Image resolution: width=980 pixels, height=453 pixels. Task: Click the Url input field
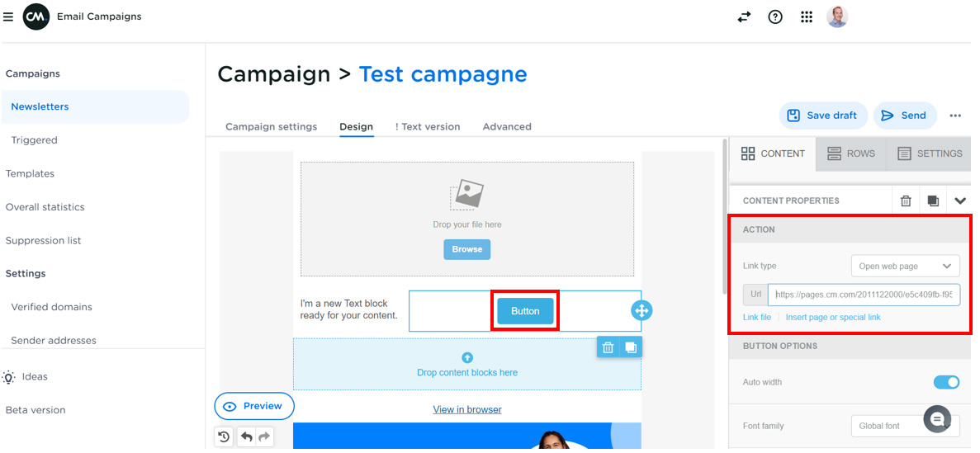(x=864, y=295)
